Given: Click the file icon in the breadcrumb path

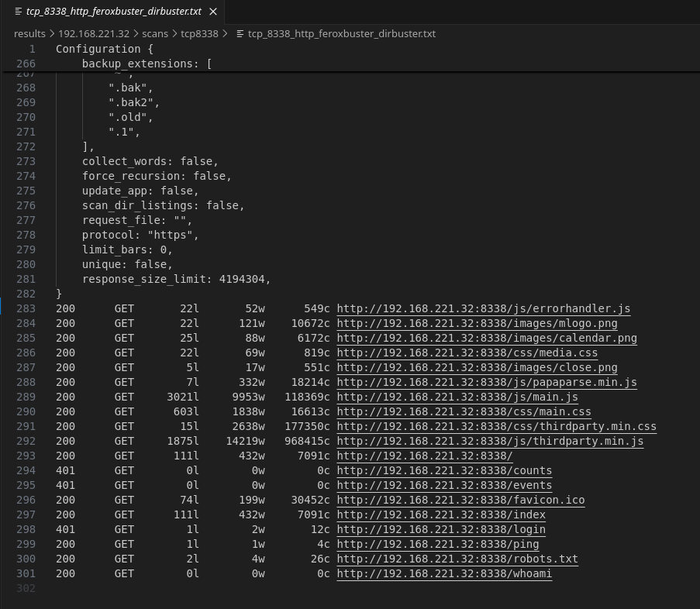Looking at the screenshot, I should pos(240,34).
